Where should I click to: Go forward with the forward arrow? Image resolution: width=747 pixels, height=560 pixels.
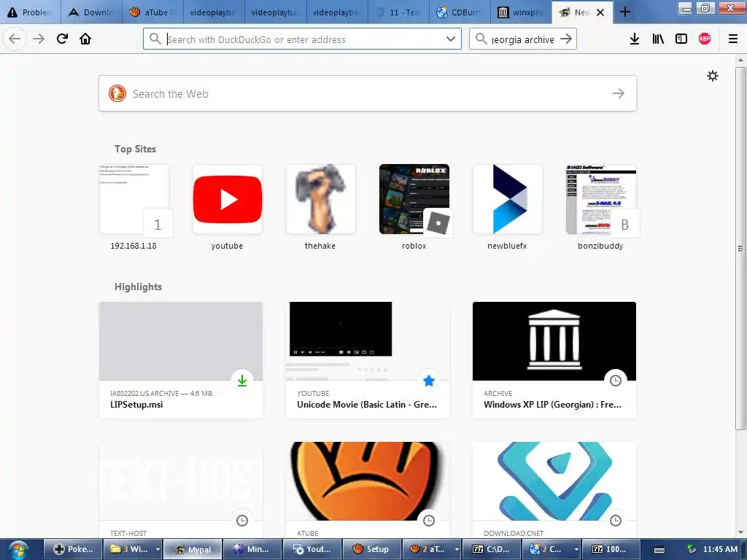pyautogui.click(x=39, y=39)
